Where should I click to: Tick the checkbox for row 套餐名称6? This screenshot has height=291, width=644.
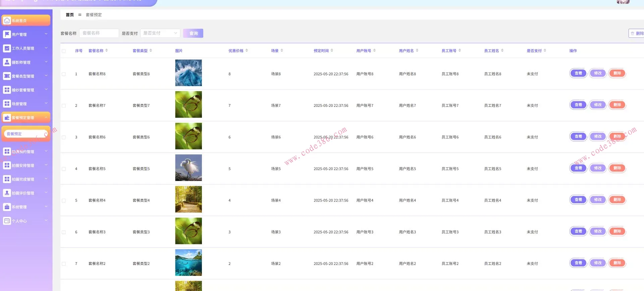pyautogui.click(x=64, y=137)
